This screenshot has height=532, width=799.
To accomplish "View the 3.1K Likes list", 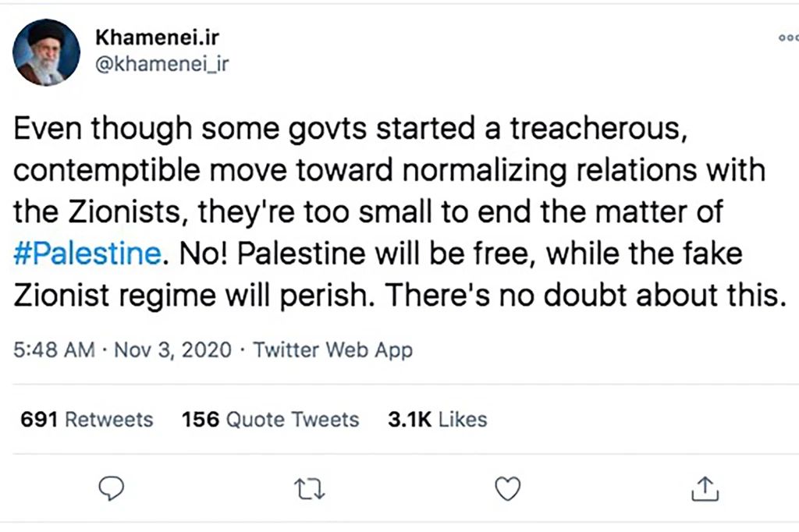I will click(437, 420).
